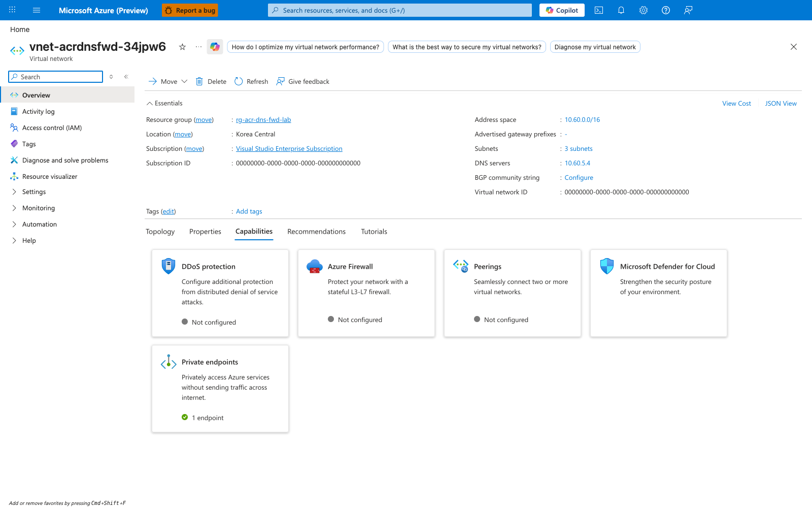
Task: Open the Azure Firewall capability card
Action: pos(366,293)
